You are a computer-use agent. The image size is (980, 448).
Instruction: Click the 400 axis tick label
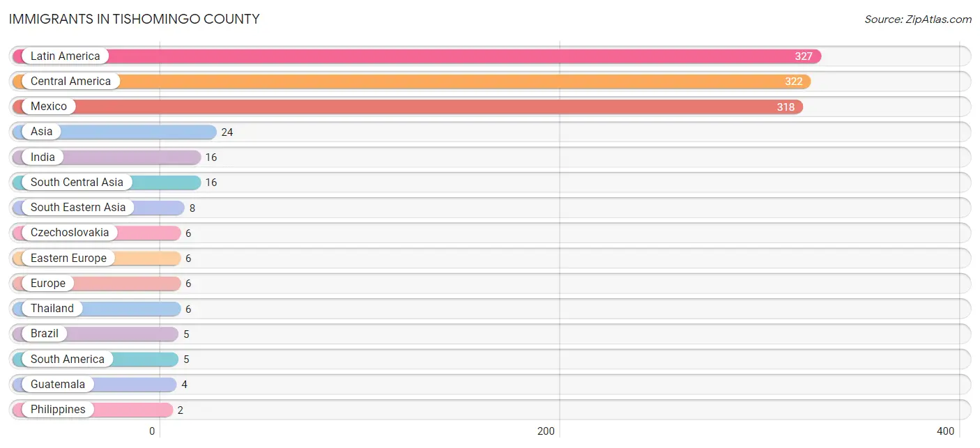coord(946,431)
